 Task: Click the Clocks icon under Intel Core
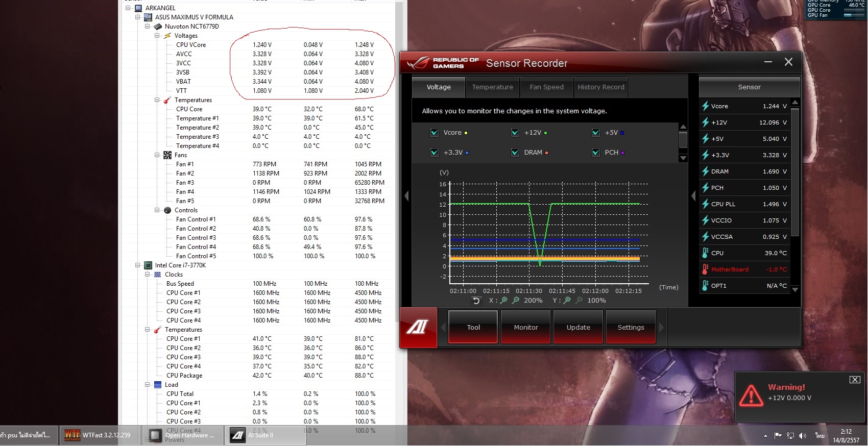(158, 275)
